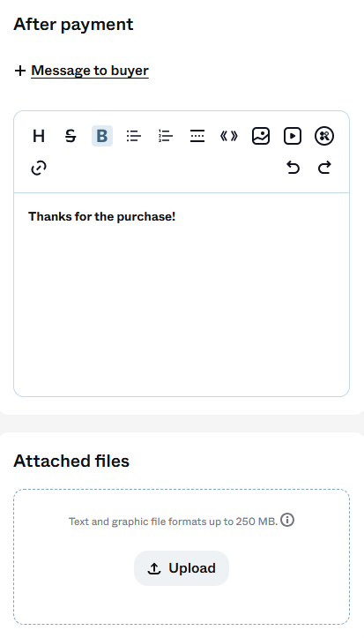The height and width of the screenshot is (638, 364).
Task: Embed a video with play icon
Action: (x=292, y=136)
